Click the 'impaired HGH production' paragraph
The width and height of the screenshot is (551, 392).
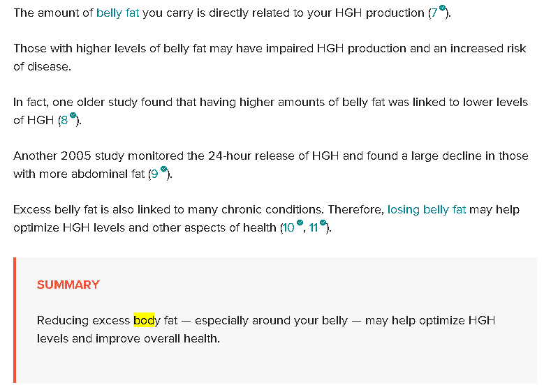[270, 57]
